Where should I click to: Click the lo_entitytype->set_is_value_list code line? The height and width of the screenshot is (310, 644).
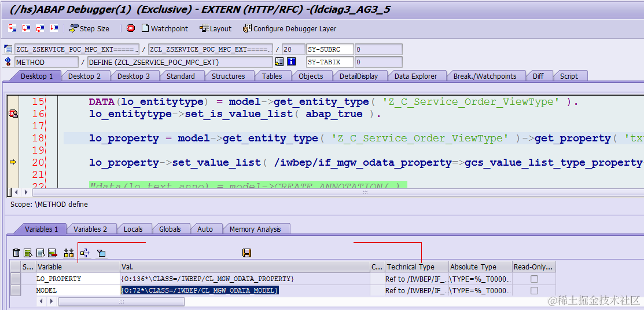[235, 114]
